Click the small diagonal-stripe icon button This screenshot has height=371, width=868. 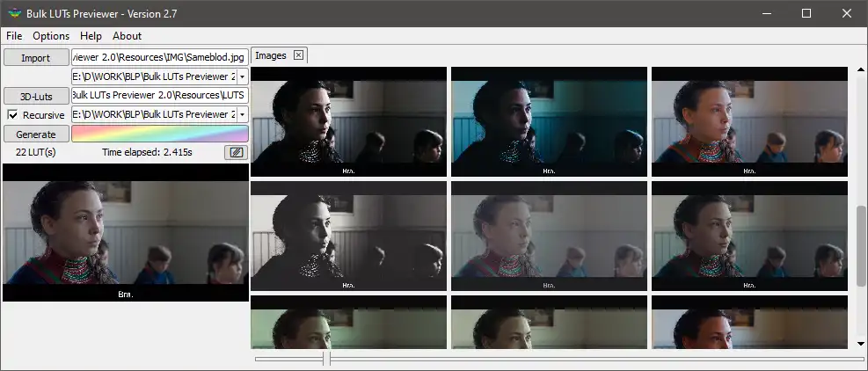coord(237,152)
